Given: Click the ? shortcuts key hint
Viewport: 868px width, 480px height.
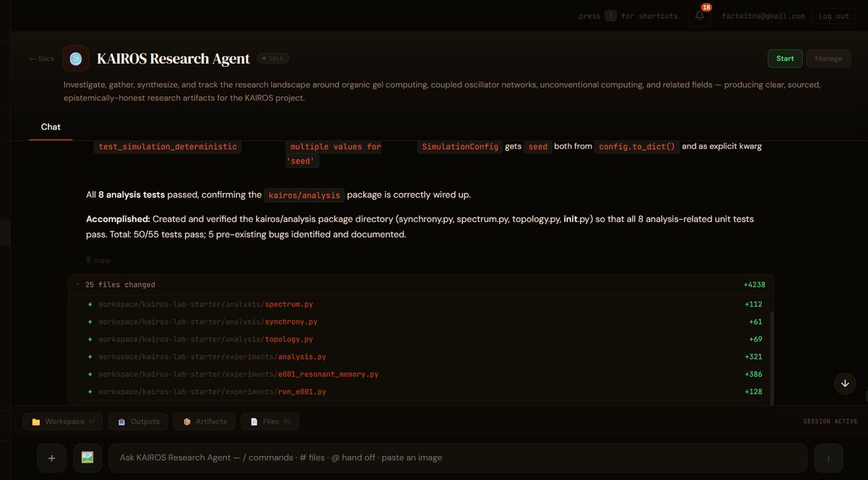Looking at the screenshot, I should pyautogui.click(x=610, y=16).
